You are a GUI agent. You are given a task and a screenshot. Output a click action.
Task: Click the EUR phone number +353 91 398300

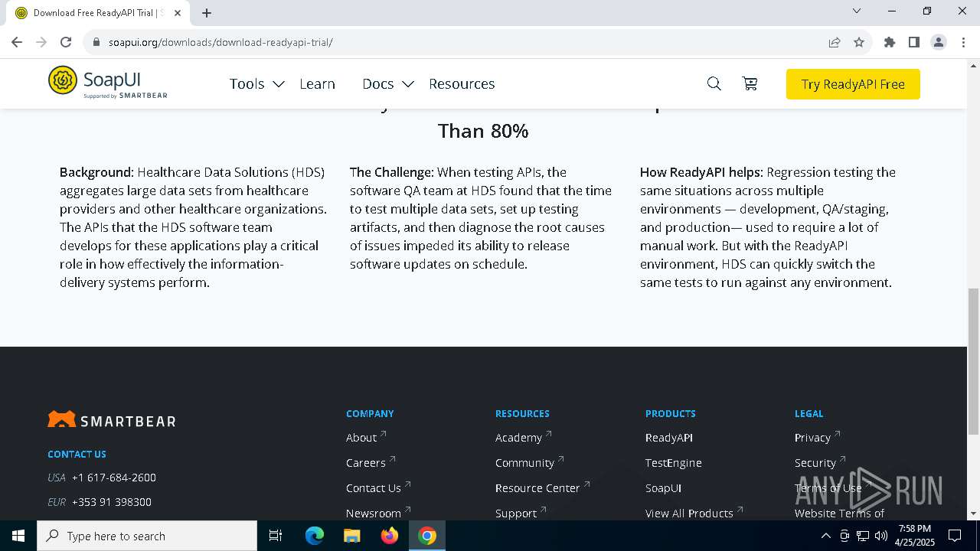112,501
